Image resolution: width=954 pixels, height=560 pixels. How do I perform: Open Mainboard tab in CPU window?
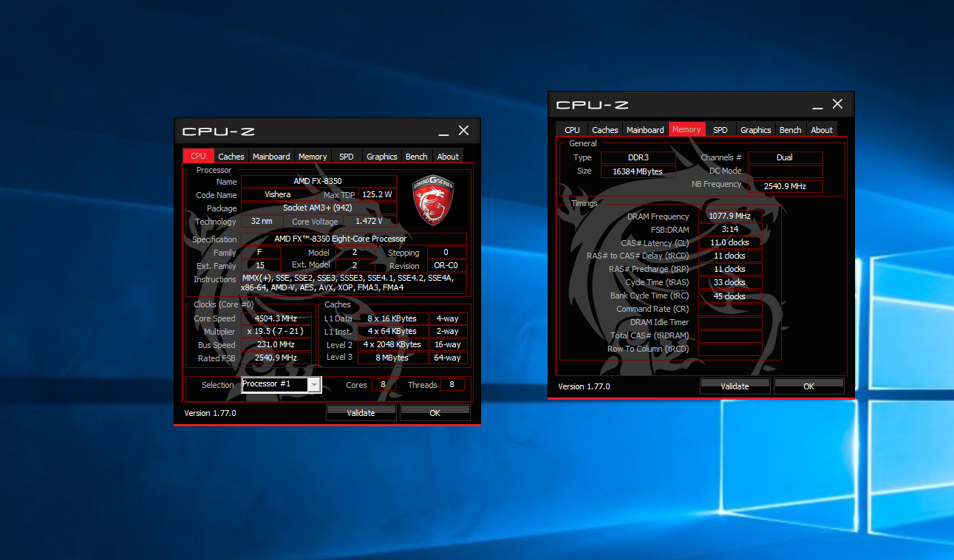click(271, 157)
